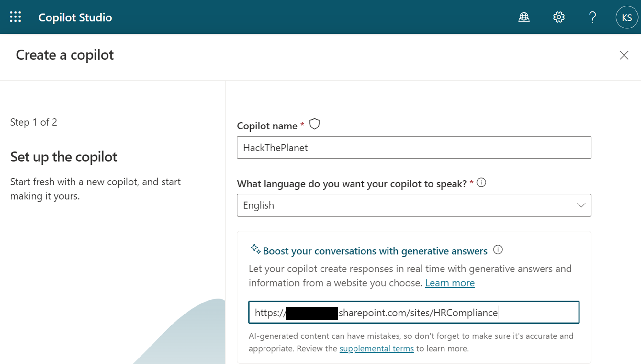Open the supplemental terms link
The width and height of the screenshot is (641, 364).
(377, 348)
